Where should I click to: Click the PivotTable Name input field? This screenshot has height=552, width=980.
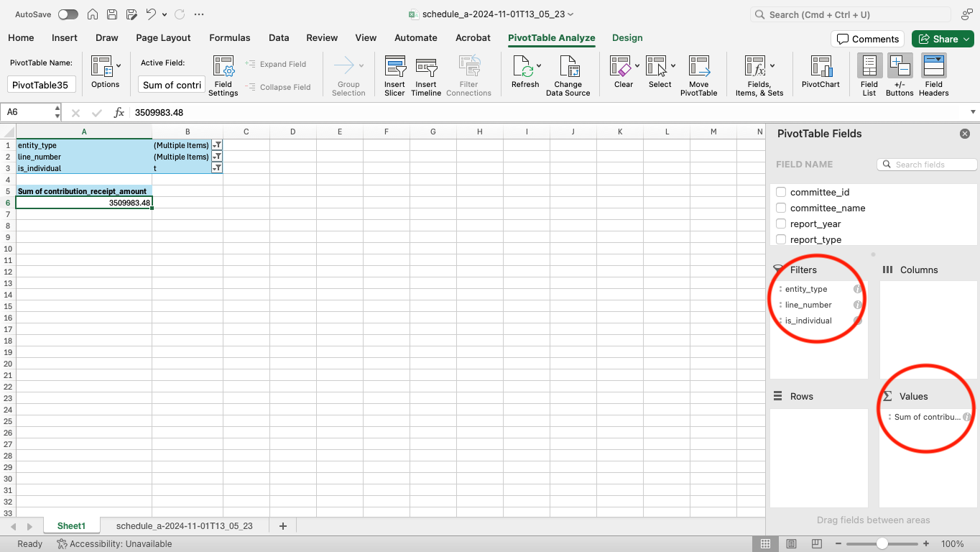click(x=40, y=85)
